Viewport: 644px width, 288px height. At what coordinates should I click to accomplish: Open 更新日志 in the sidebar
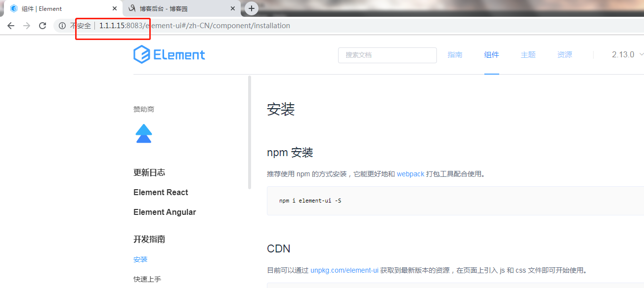click(149, 172)
